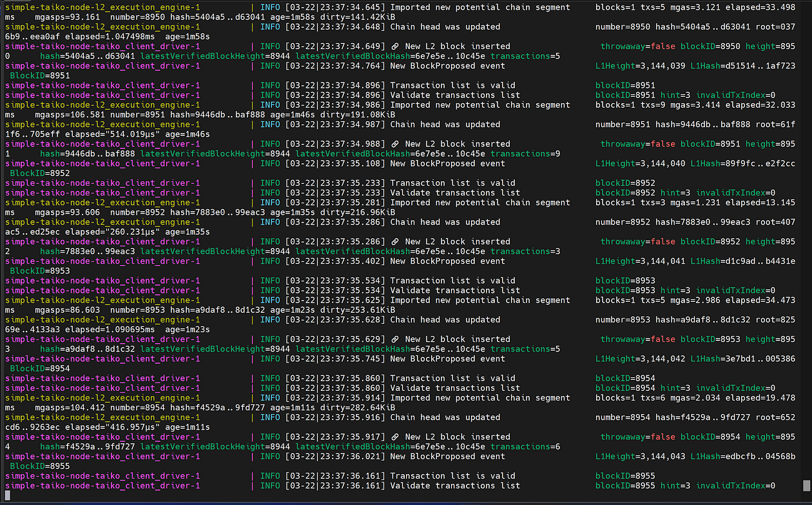Click the value transactions=9
The image size is (812, 505).
(x=525, y=153)
